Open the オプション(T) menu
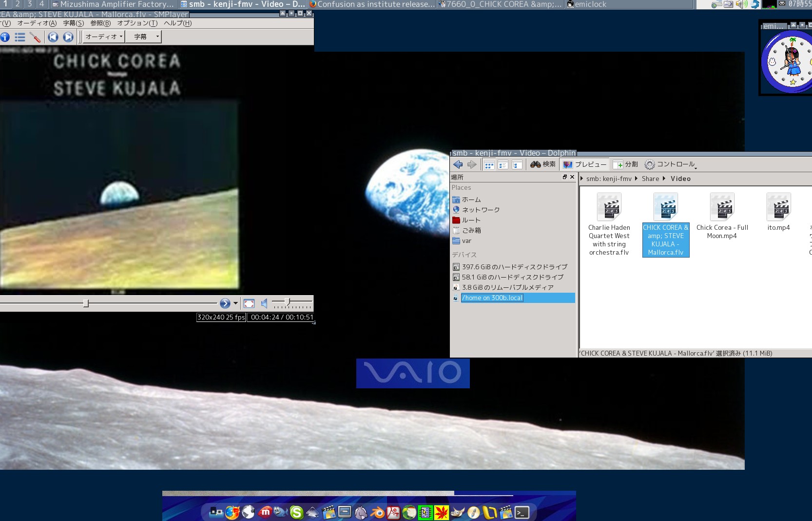812x521 pixels. [137, 23]
